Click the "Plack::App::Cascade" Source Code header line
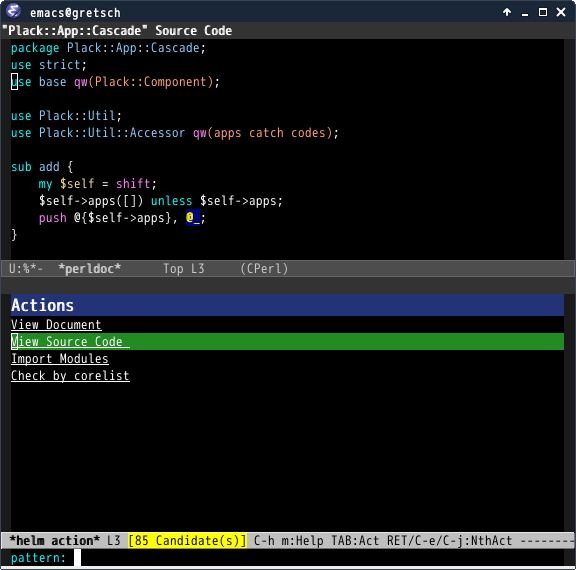 pos(118,31)
